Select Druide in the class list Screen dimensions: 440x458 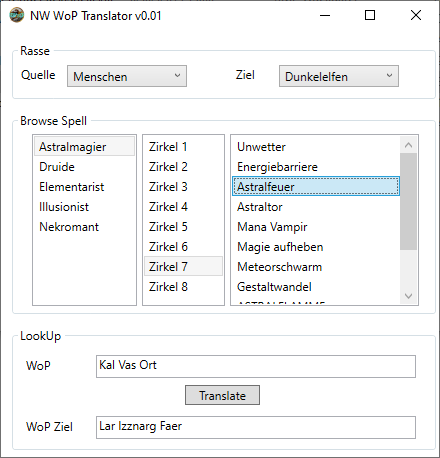click(x=84, y=167)
